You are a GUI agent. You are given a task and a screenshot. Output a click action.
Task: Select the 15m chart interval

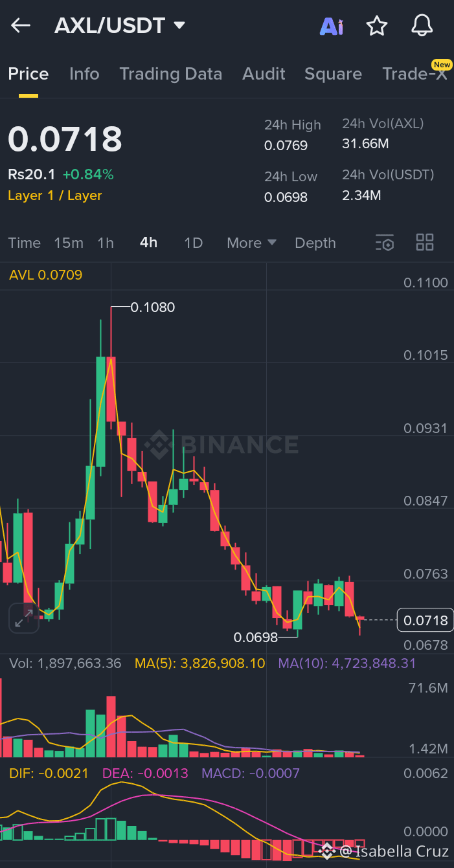[69, 243]
